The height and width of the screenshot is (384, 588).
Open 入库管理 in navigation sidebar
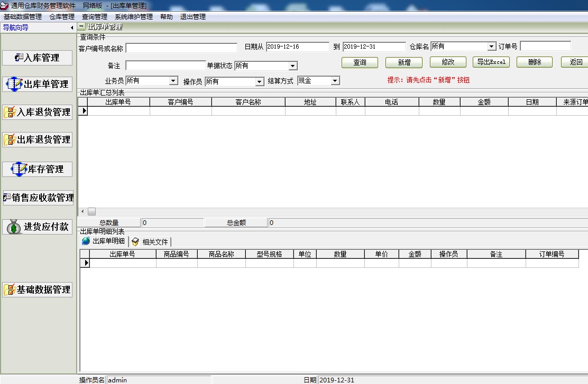38,58
